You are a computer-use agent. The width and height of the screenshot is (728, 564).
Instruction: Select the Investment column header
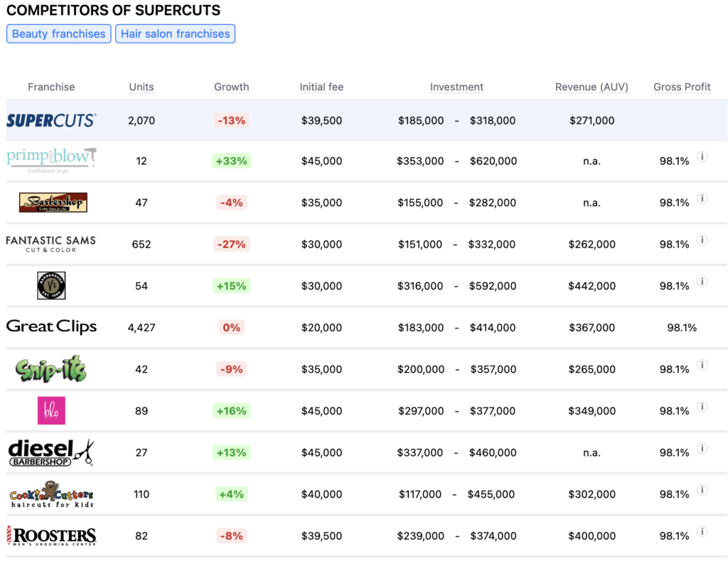(x=456, y=87)
